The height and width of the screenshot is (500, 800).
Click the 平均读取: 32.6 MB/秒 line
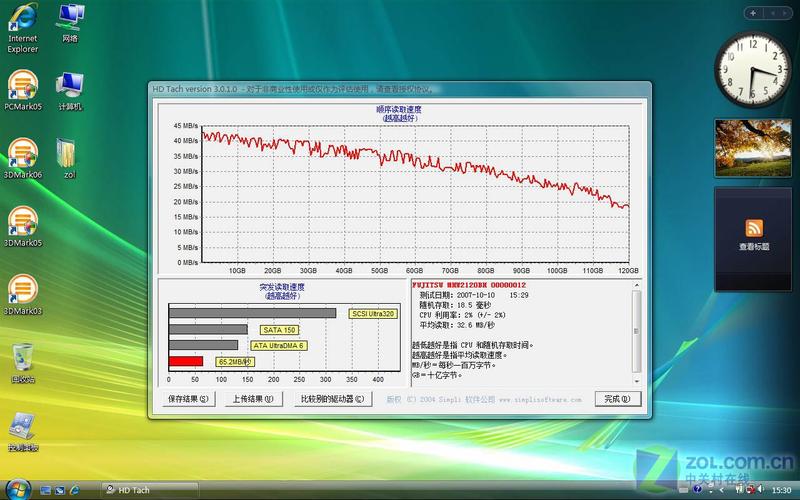tap(457, 325)
